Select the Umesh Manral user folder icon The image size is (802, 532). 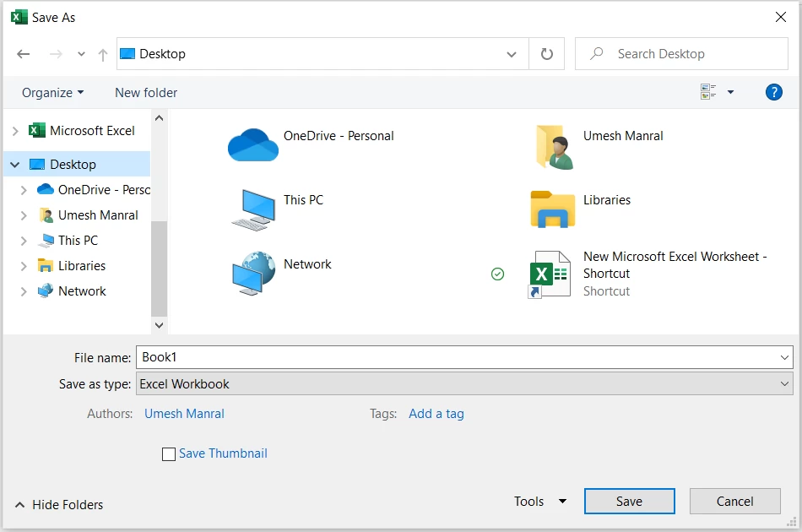click(555, 147)
